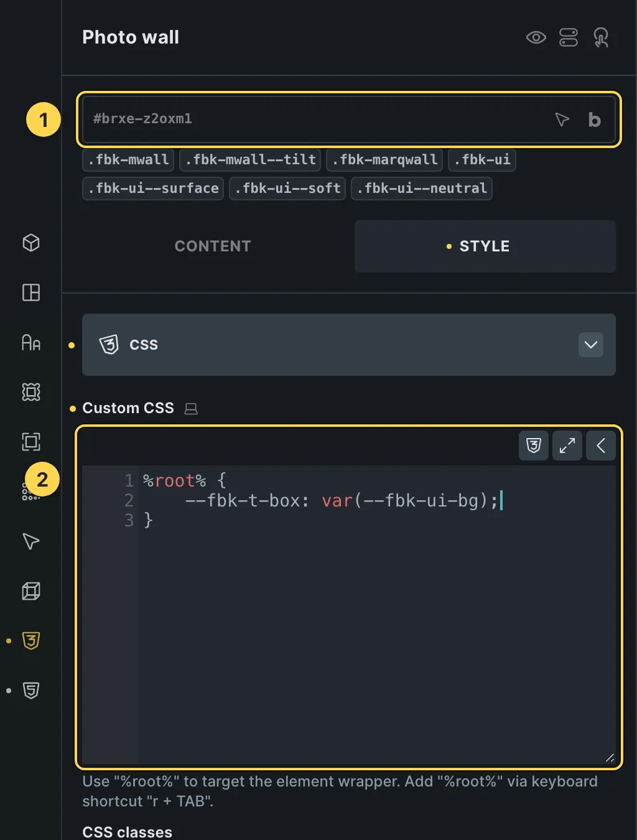
Task: Open the Typography Aa icon in sidebar
Action: click(x=31, y=342)
